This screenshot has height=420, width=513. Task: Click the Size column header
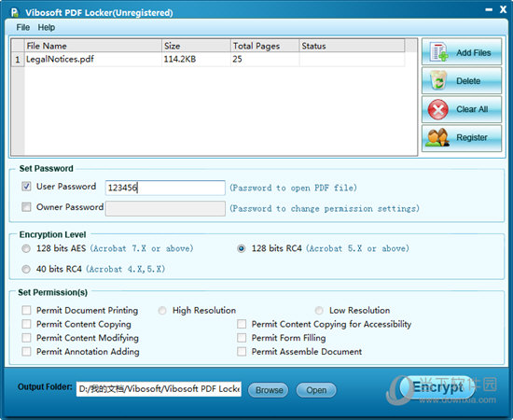click(x=196, y=46)
